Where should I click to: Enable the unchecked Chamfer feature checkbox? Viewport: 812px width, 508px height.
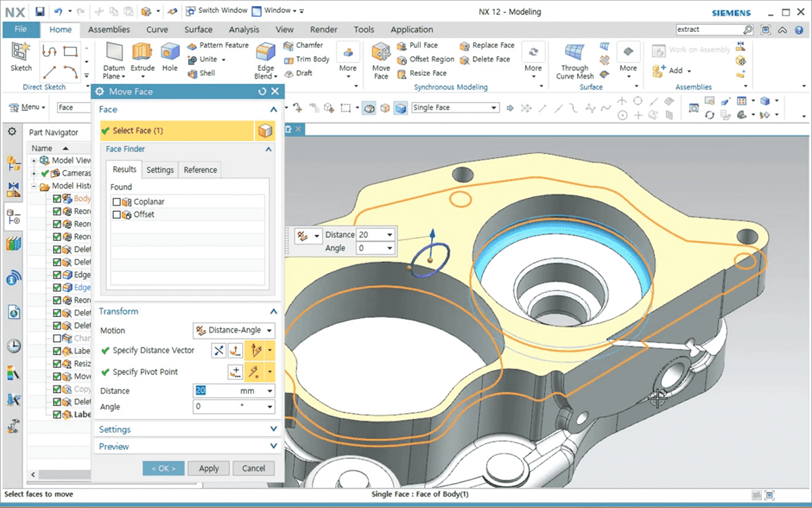57,338
